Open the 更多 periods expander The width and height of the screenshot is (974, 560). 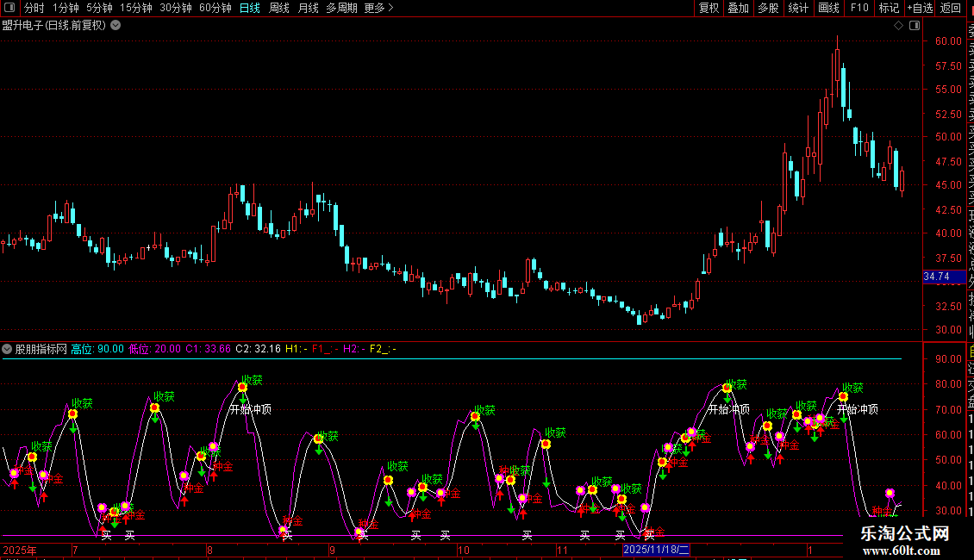click(x=378, y=8)
